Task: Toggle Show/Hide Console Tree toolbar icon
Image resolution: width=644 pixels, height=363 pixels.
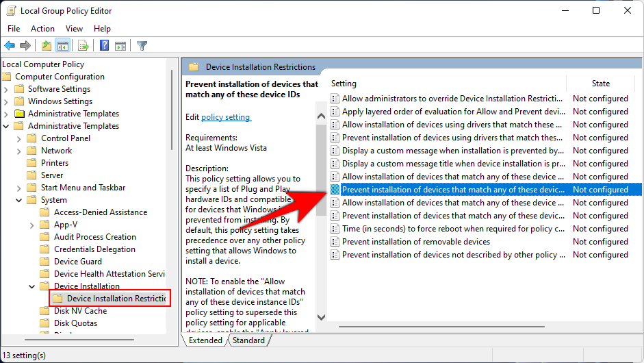Action: [63, 46]
